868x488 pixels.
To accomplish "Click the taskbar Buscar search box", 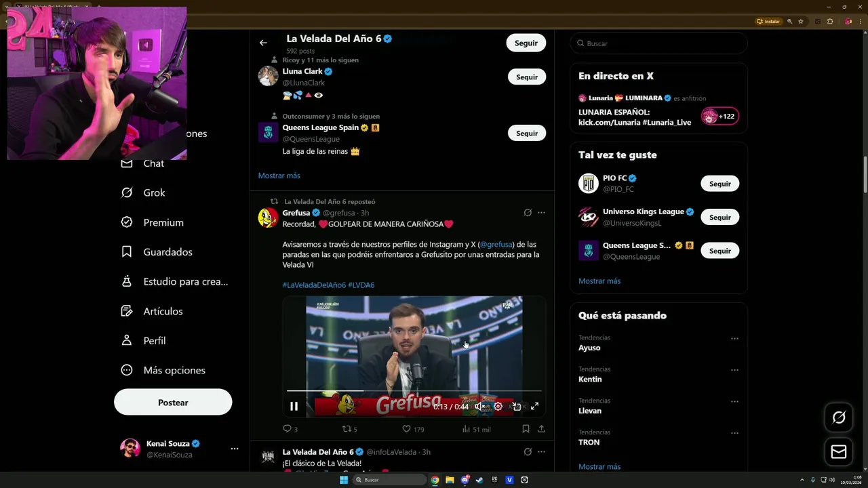I will [x=389, y=480].
